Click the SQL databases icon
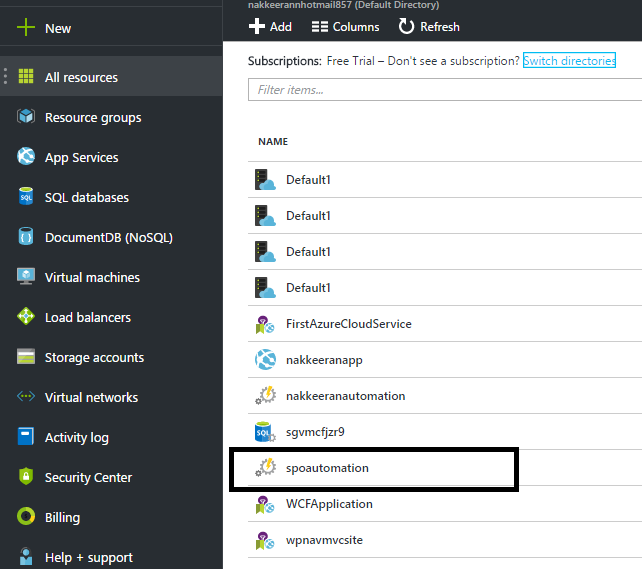Screen dimensions: 642x569 coord(26,197)
